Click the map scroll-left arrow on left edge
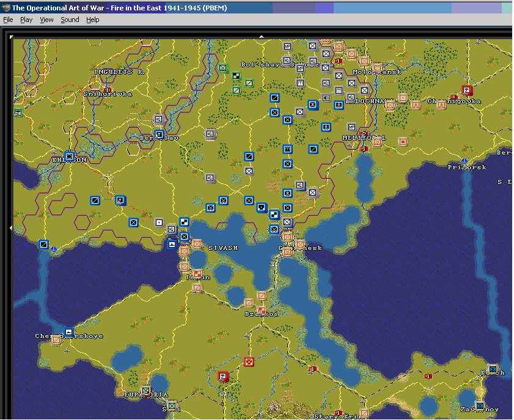Viewport: 514px width, 420px height. (x=11, y=227)
